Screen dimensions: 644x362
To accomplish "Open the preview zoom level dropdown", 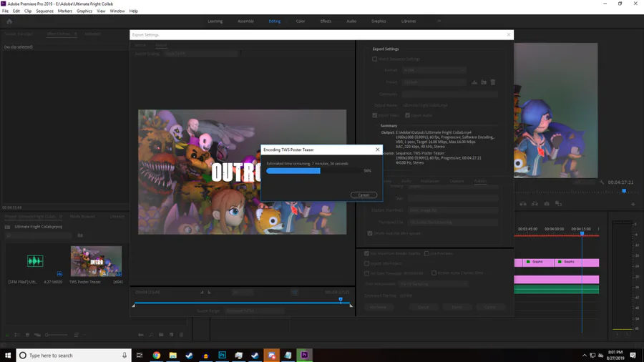I will [x=243, y=292].
